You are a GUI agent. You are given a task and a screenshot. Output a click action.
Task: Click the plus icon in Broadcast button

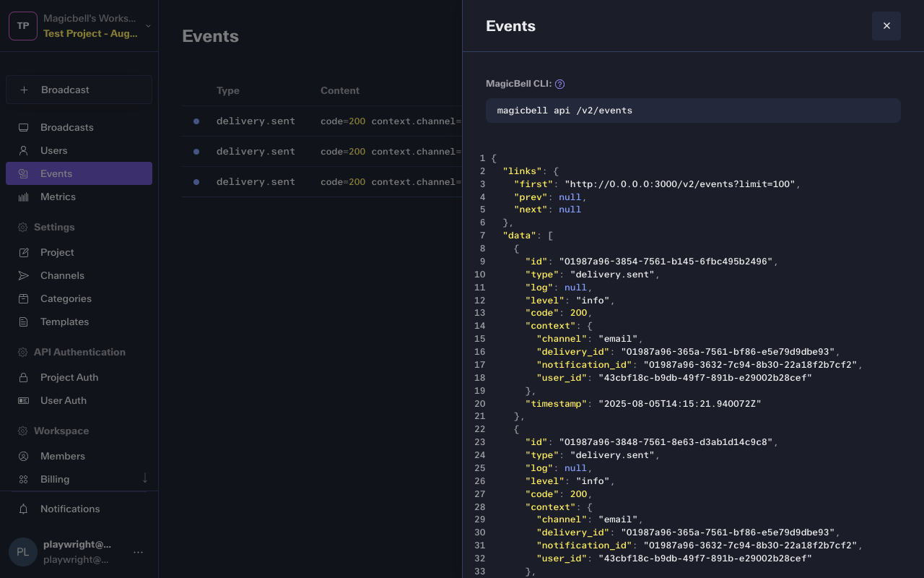click(x=24, y=90)
